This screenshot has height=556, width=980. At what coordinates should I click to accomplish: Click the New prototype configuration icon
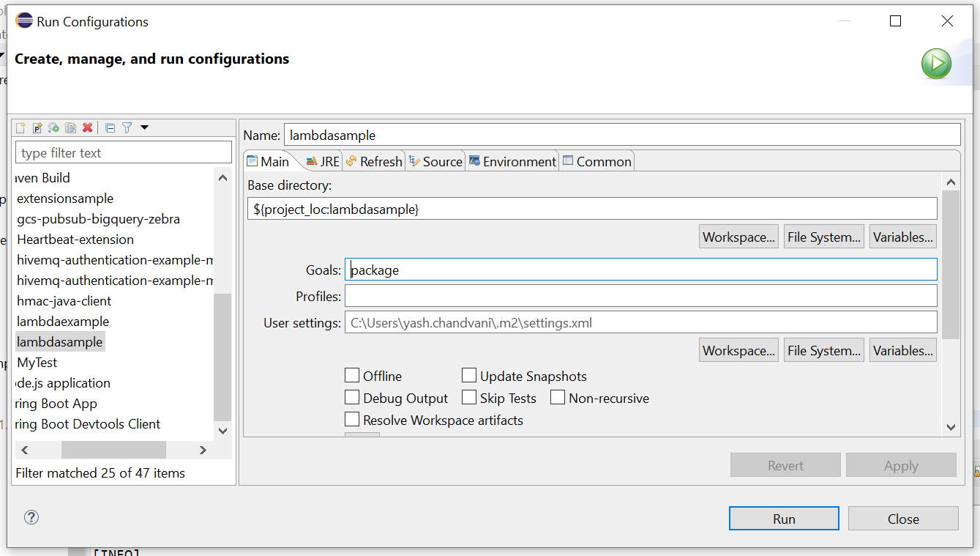[x=37, y=127]
